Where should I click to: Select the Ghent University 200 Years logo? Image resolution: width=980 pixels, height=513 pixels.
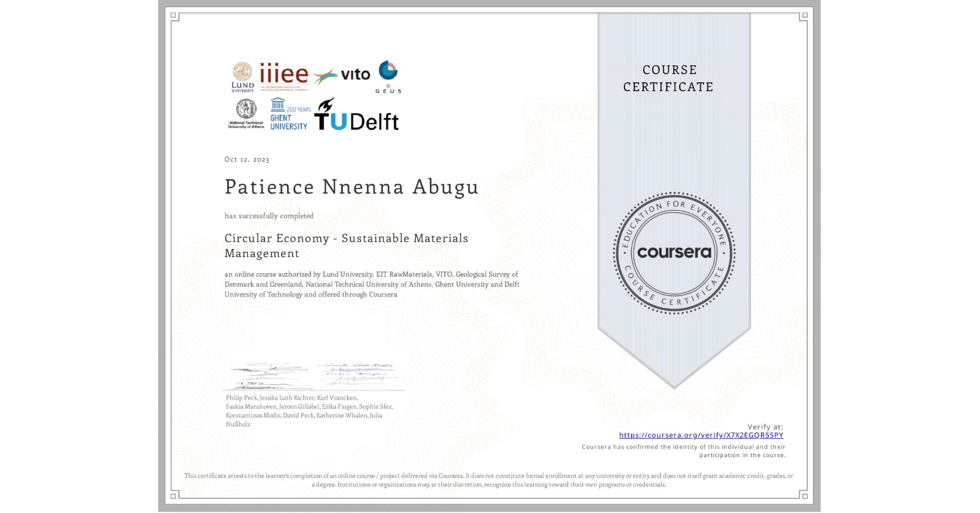287,113
